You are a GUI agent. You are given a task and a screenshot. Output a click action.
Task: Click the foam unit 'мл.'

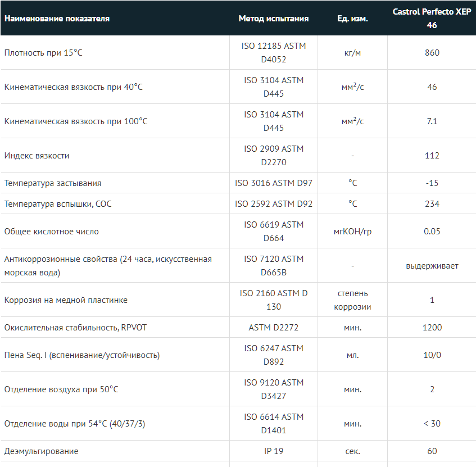point(352,355)
